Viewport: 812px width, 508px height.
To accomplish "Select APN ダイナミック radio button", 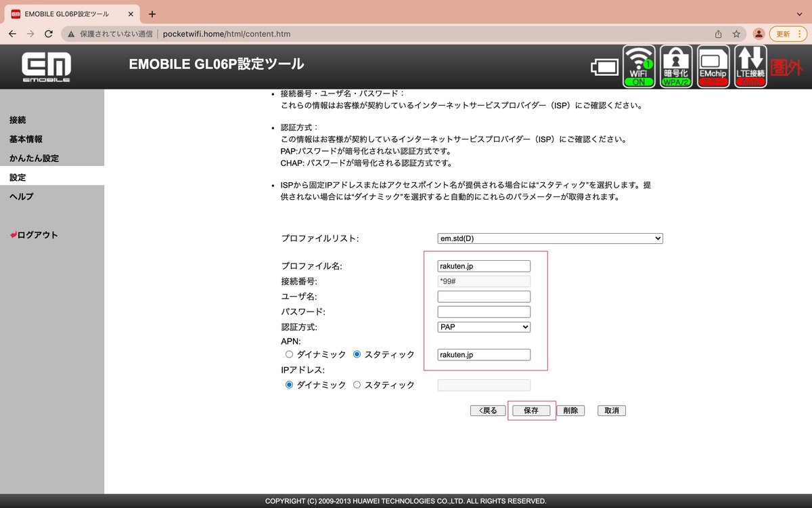I will (x=289, y=354).
